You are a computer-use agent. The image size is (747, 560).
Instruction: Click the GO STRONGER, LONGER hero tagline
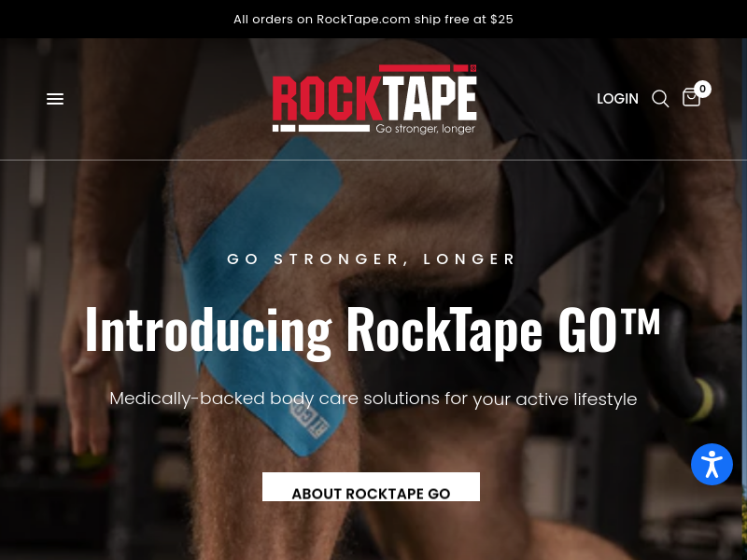[x=372, y=259]
